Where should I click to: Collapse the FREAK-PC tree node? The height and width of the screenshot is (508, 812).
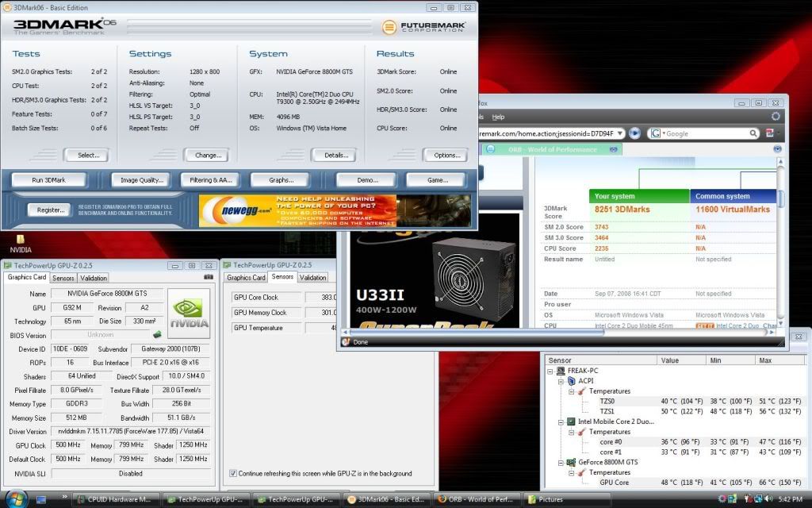(550, 371)
